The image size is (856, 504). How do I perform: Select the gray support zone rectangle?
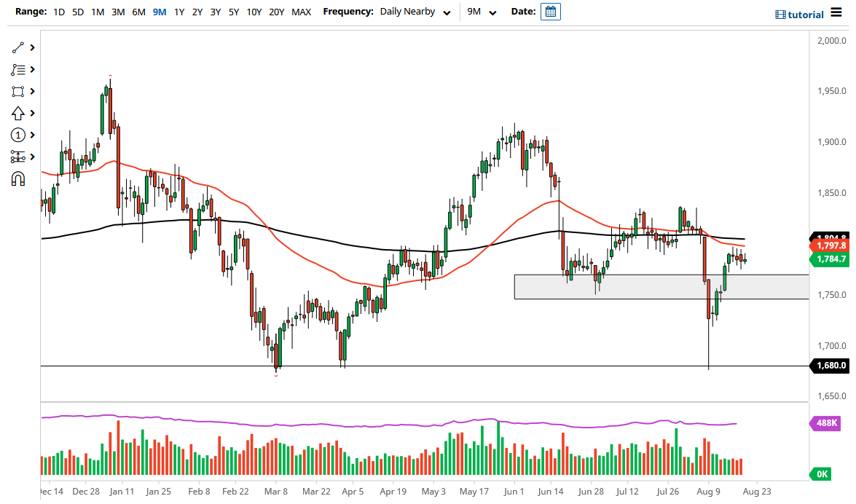(661, 287)
